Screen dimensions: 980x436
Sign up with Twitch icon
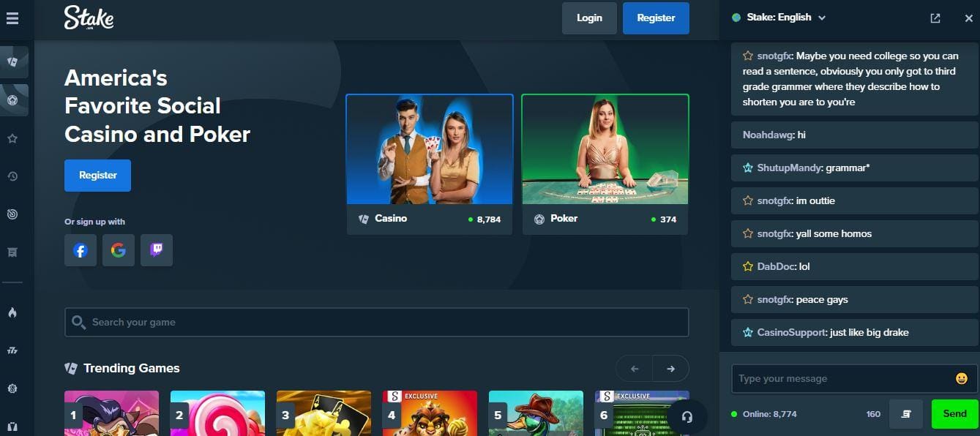coord(157,250)
